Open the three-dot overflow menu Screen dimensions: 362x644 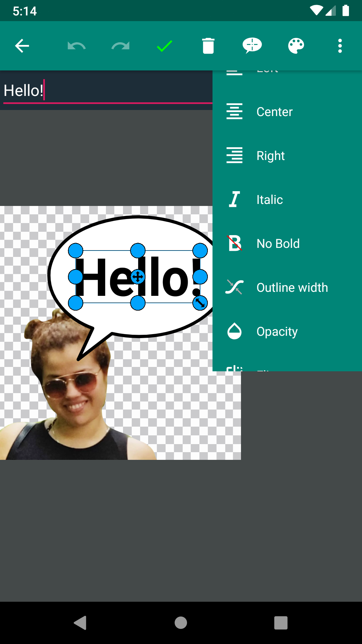coord(340,46)
